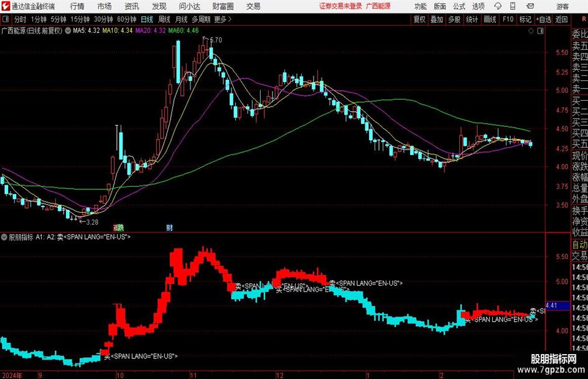Click the 标记 mark toolbar button

(x=525, y=19)
